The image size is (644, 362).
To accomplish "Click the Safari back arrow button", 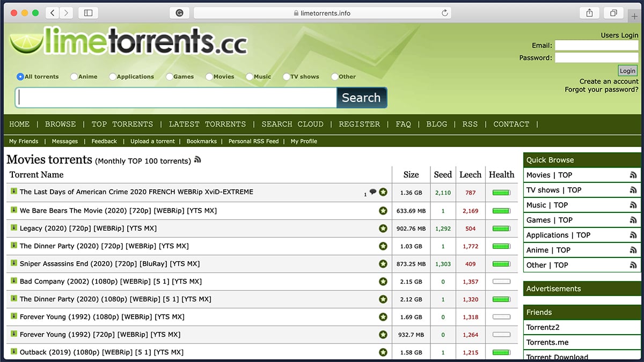I will pyautogui.click(x=53, y=13).
